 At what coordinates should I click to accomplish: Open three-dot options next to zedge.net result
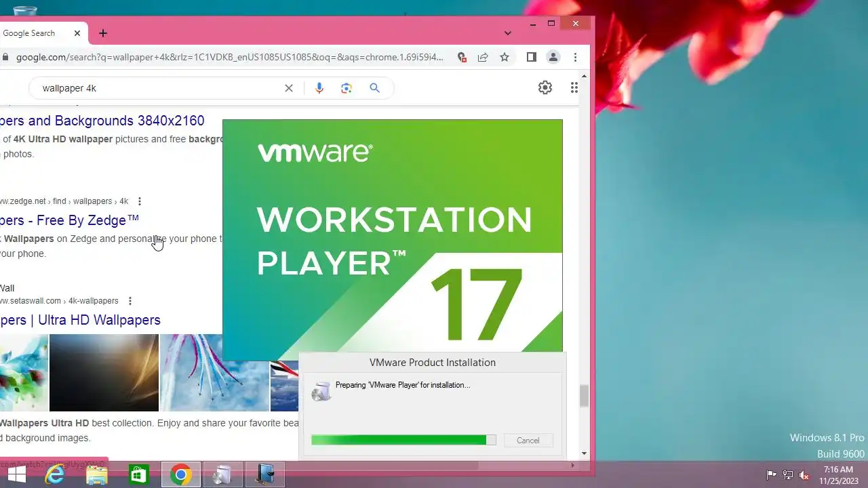[140, 201]
